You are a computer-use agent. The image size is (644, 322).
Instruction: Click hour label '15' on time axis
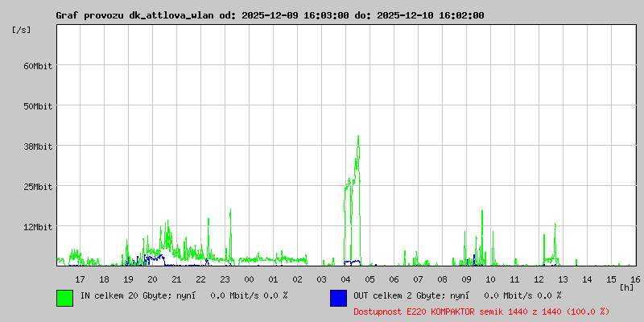(x=612, y=279)
